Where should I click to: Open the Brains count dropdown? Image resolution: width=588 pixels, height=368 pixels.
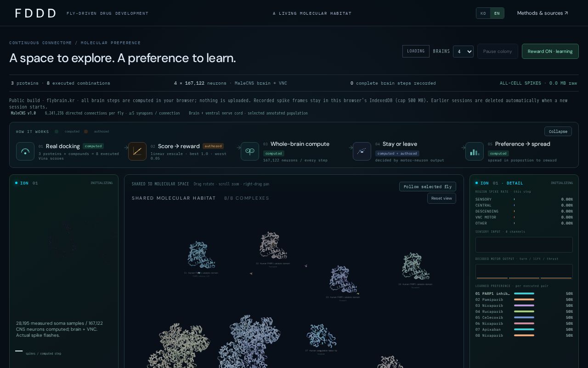463,52
